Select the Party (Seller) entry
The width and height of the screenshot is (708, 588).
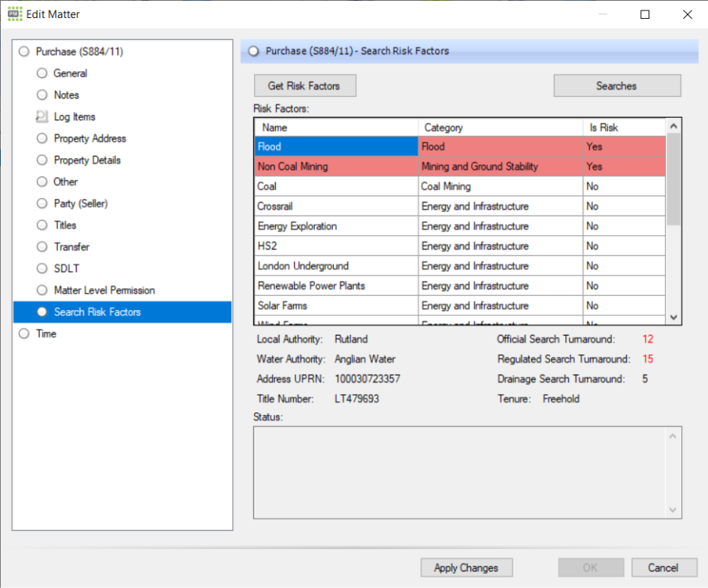[80, 203]
